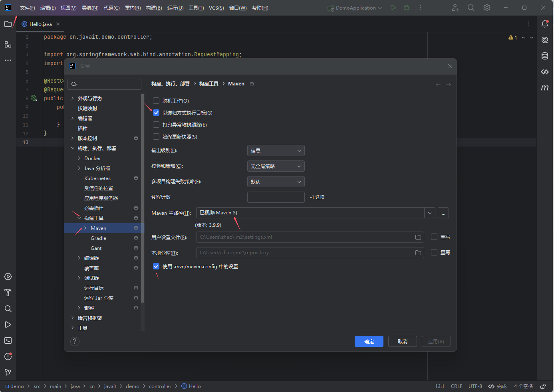Open the Project tool window folder icon
Viewport: 554px width, 392px height.
click(x=8, y=24)
